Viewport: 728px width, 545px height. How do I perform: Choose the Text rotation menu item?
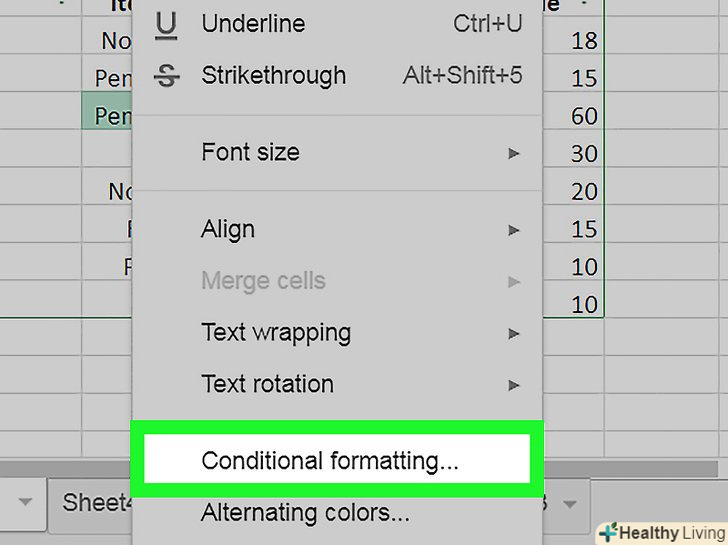tap(267, 384)
